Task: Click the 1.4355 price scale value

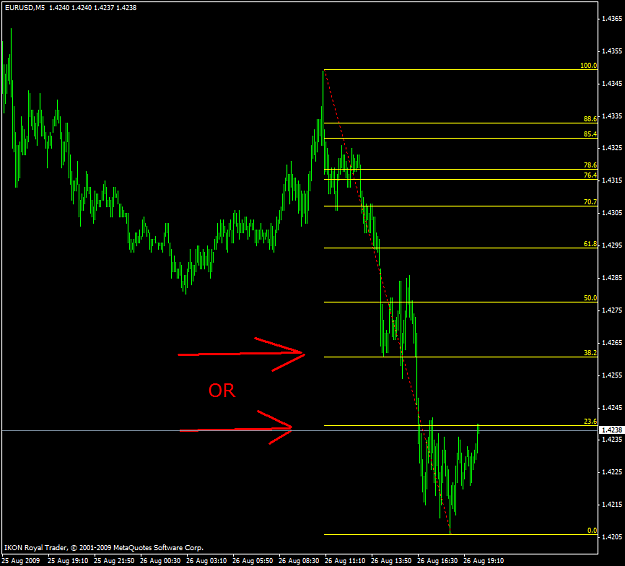Action: click(612, 51)
